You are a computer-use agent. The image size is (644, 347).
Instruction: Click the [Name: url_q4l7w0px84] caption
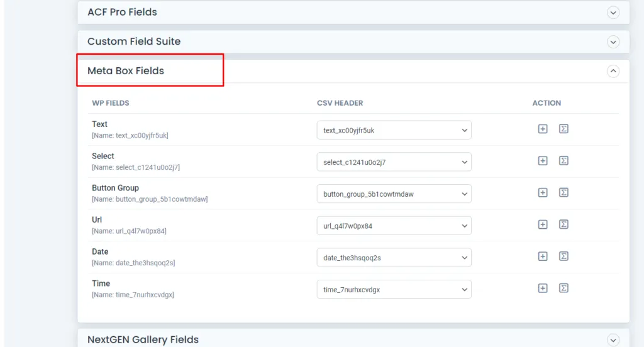[129, 231]
